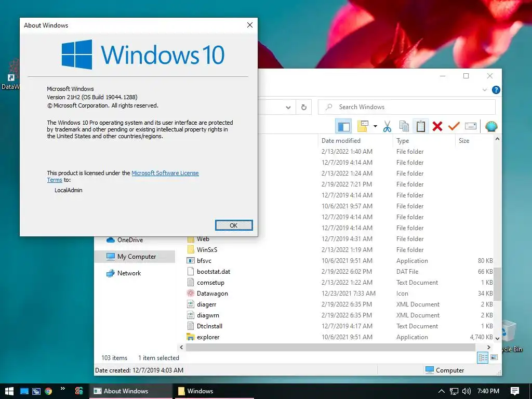Open the Action Center notification icon

(515, 391)
